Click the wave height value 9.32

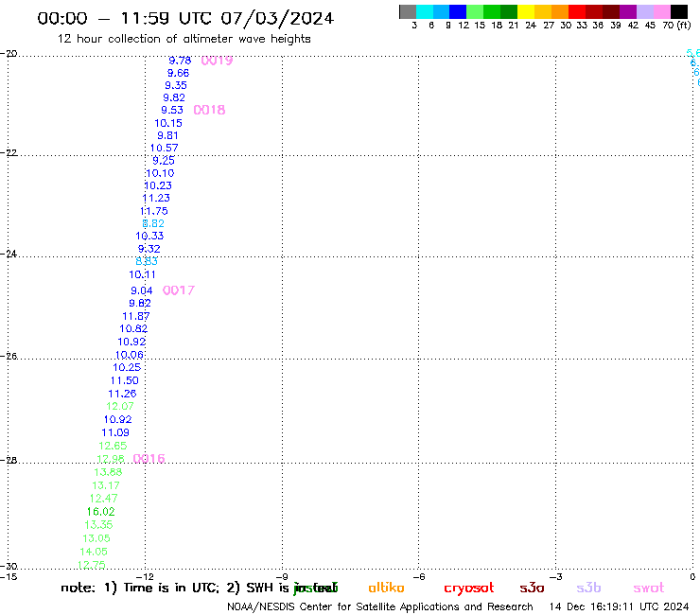149,249
